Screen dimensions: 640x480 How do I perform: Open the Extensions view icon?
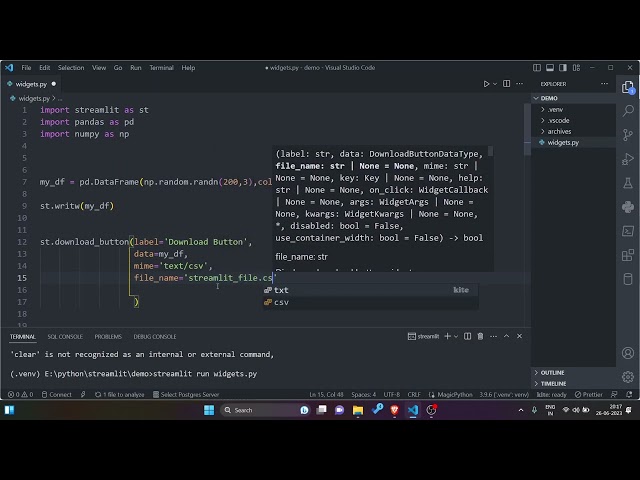click(628, 255)
